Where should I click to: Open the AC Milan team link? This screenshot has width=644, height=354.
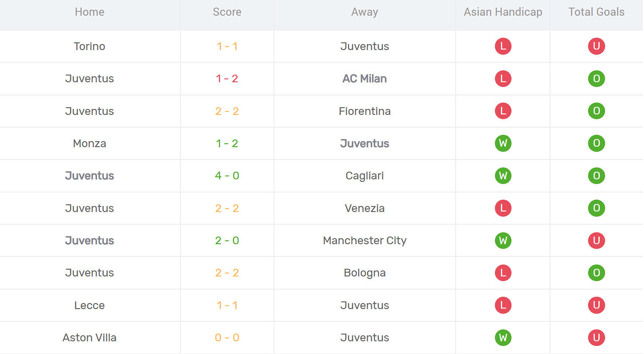click(x=365, y=78)
